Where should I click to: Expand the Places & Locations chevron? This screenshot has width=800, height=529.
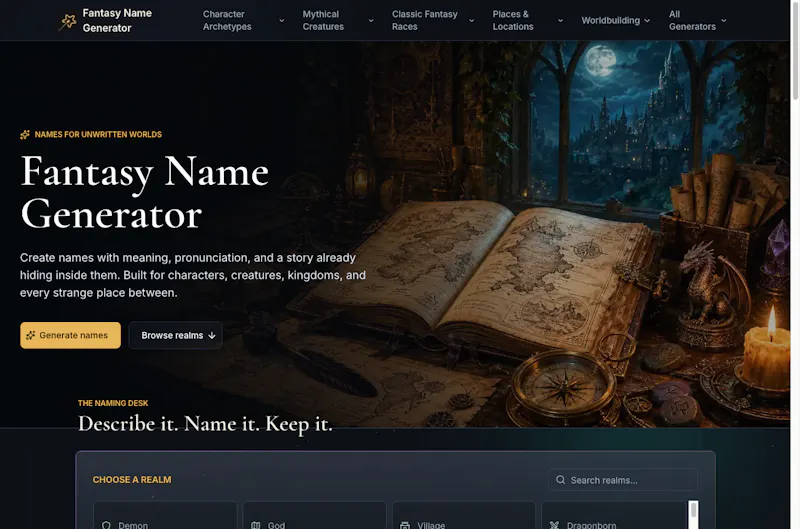point(560,20)
